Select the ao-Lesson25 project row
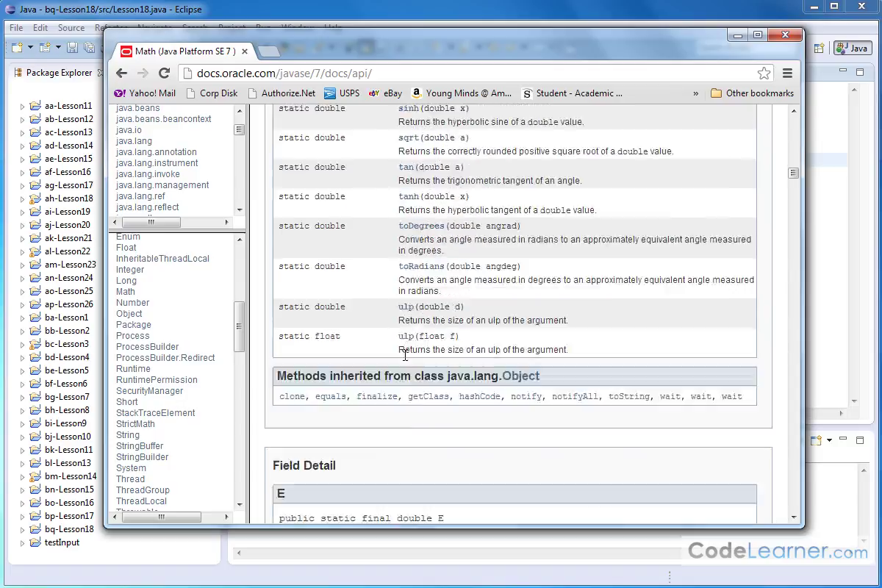This screenshot has width=882, height=588. 69,291
